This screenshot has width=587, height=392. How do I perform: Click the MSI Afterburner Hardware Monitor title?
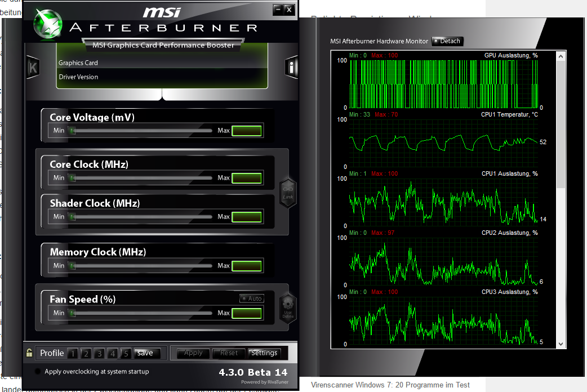(379, 41)
